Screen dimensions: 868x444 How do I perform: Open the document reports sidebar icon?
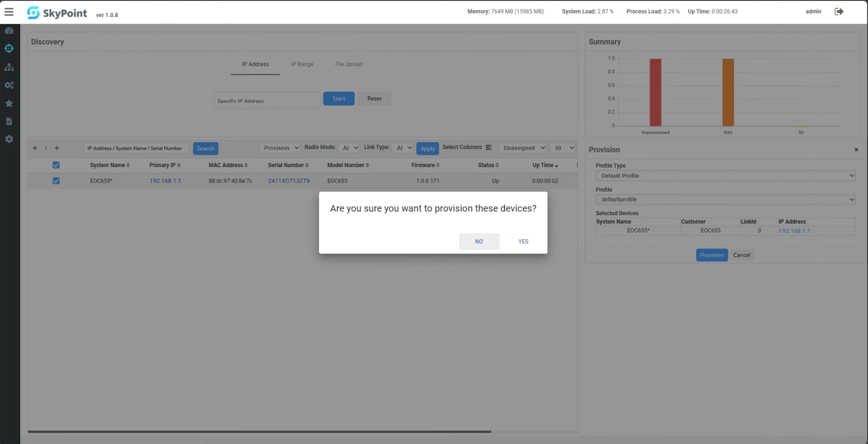[9, 121]
